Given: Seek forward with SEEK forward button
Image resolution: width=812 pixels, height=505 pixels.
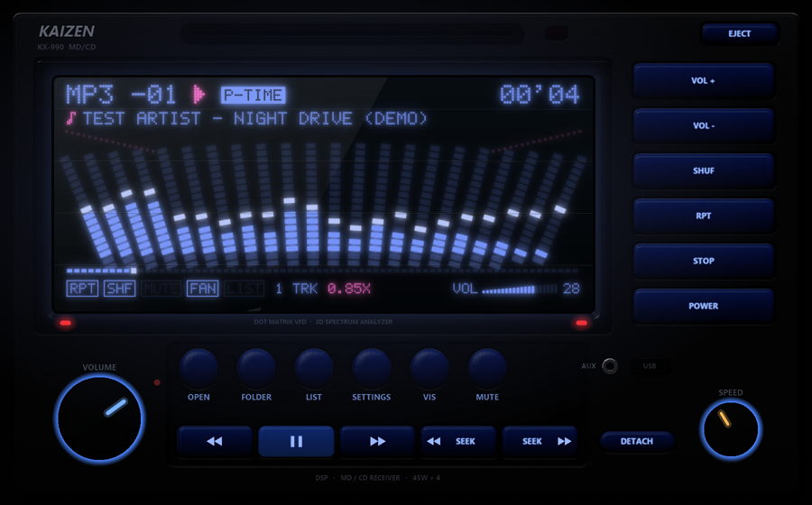Looking at the screenshot, I should [540, 441].
